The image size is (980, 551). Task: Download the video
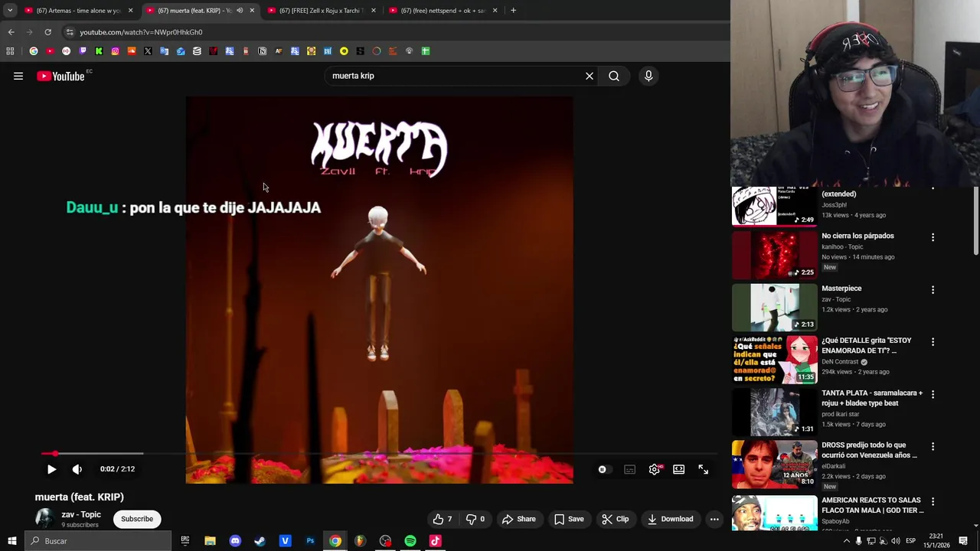pyautogui.click(x=670, y=519)
